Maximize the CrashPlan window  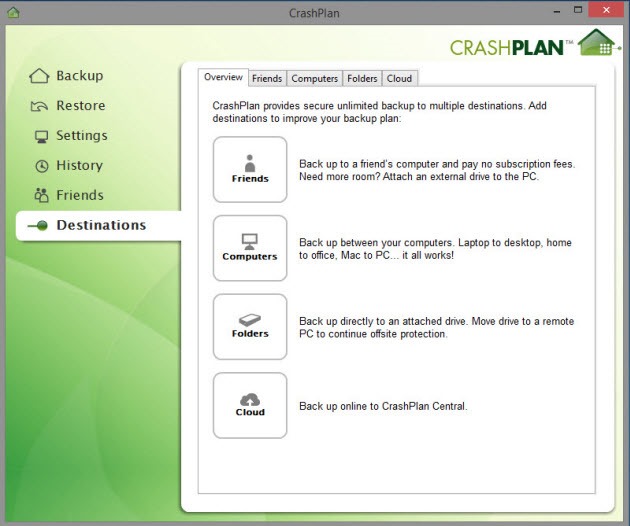point(578,10)
